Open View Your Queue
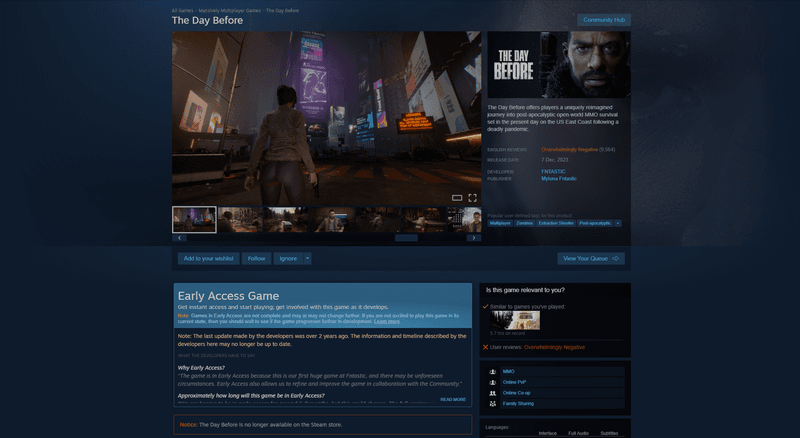 click(x=590, y=258)
